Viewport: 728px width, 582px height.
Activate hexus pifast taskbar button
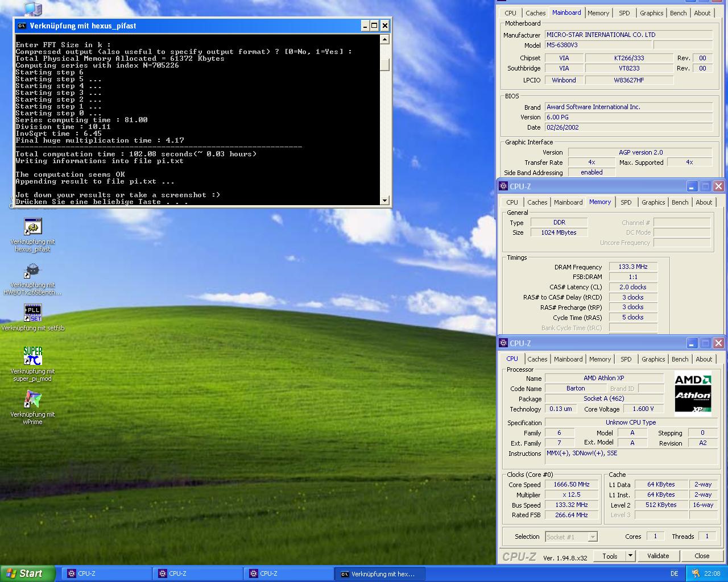[379, 574]
